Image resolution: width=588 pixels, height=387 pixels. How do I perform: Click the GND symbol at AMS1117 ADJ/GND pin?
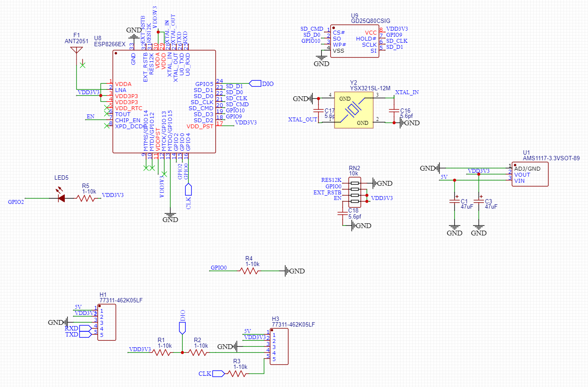pyautogui.click(x=430, y=168)
